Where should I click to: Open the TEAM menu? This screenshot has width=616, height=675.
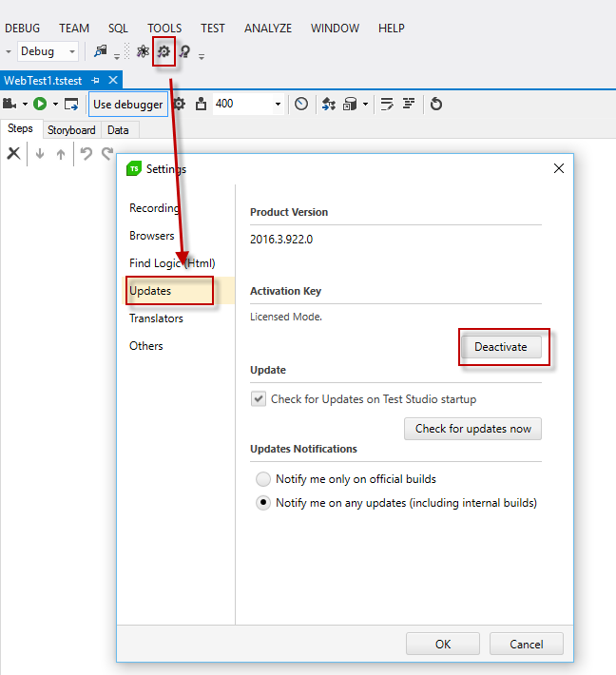coord(74,29)
